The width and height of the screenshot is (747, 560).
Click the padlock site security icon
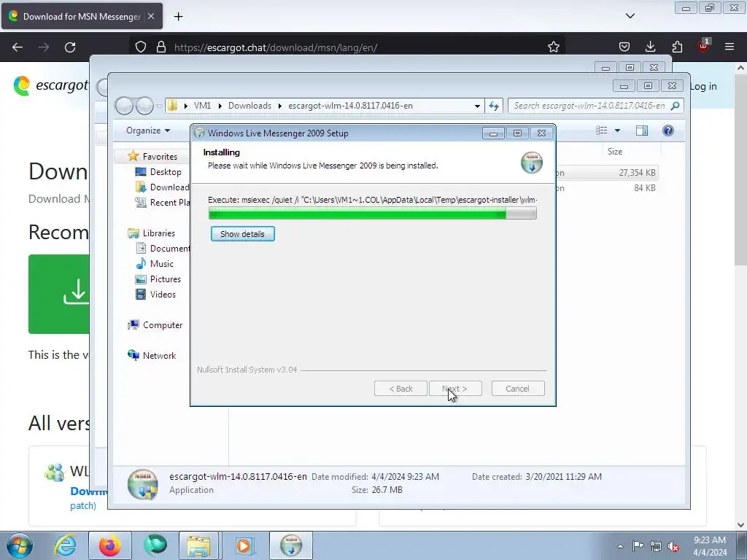[161, 47]
